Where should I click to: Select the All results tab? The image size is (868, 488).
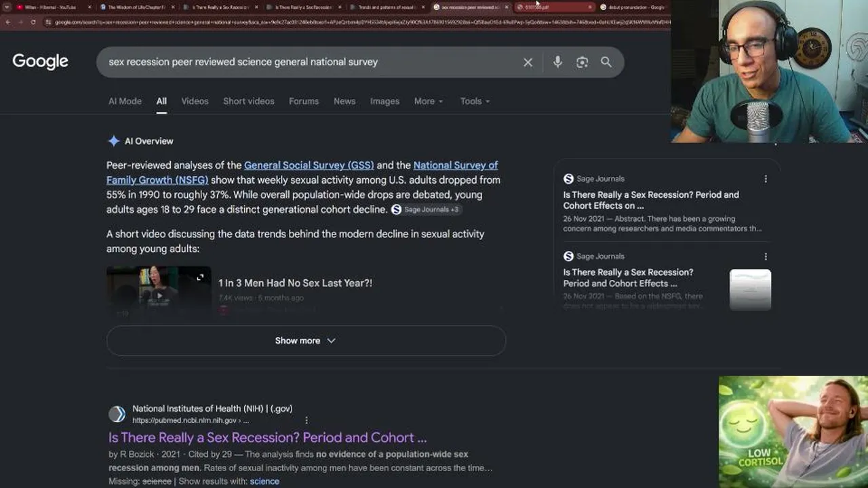(x=161, y=101)
